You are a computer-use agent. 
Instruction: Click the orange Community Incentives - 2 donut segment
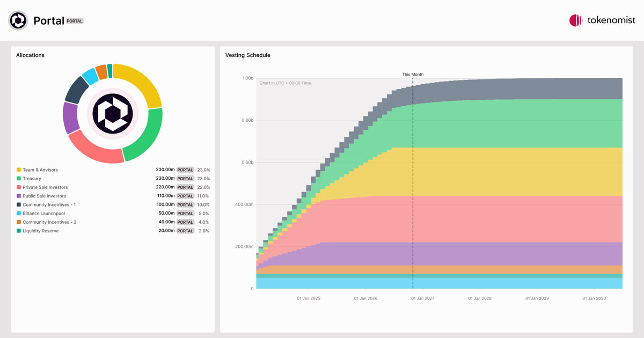click(x=101, y=72)
